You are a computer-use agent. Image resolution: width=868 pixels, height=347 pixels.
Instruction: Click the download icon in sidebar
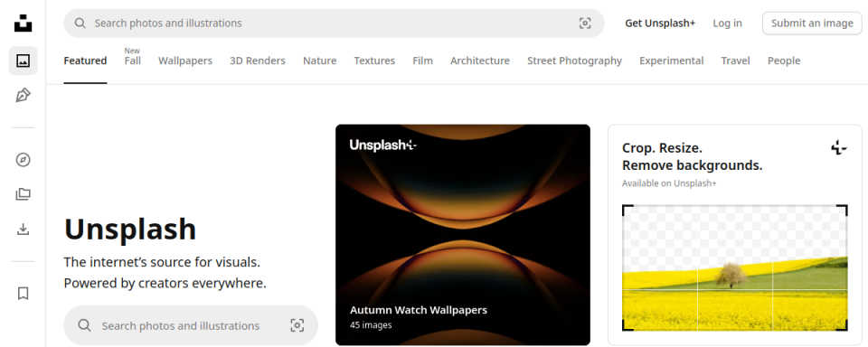tap(23, 230)
